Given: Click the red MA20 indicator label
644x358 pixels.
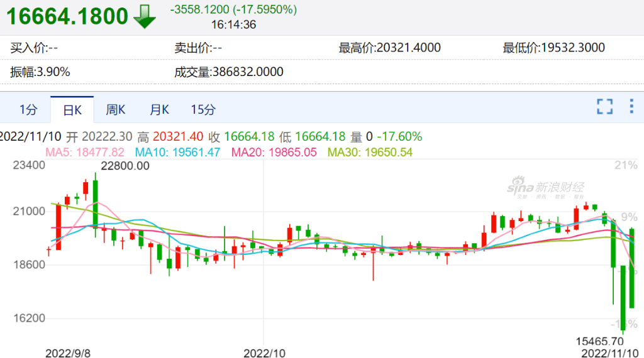Looking at the screenshot, I should 274,152.
